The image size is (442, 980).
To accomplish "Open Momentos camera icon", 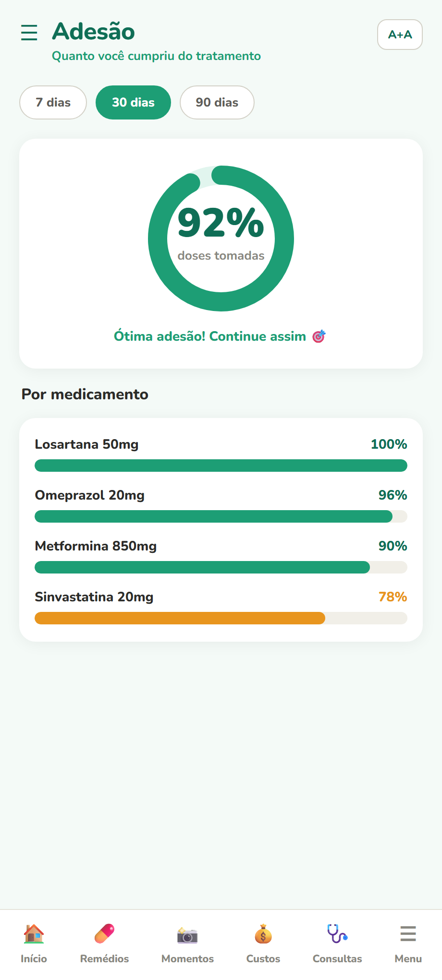I will [x=187, y=935].
